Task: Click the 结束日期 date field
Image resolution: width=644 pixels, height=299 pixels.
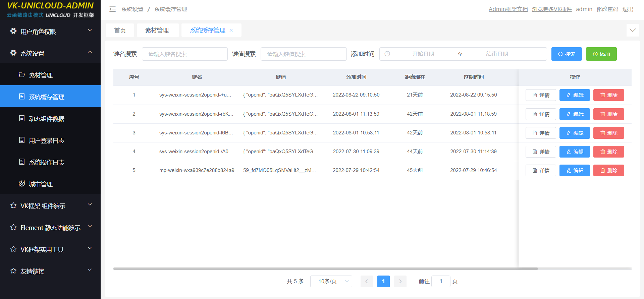Action: (x=497, y=54)
